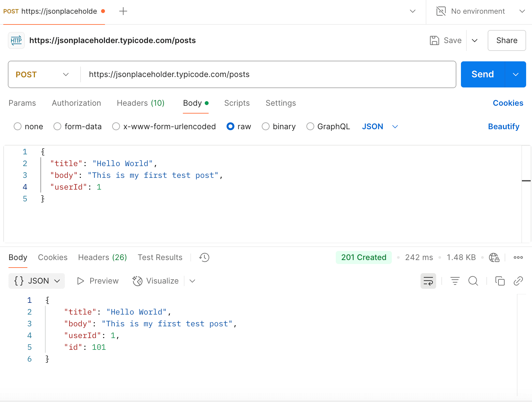Viewport: 532px width, 402px height.
Task: Open the POST method dropdown
Action: pos(42,74)
